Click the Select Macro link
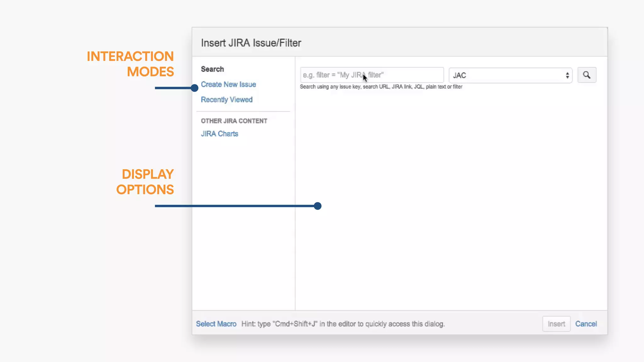The image size is (644, 362). pyautogui.click(x=216, y=324)
